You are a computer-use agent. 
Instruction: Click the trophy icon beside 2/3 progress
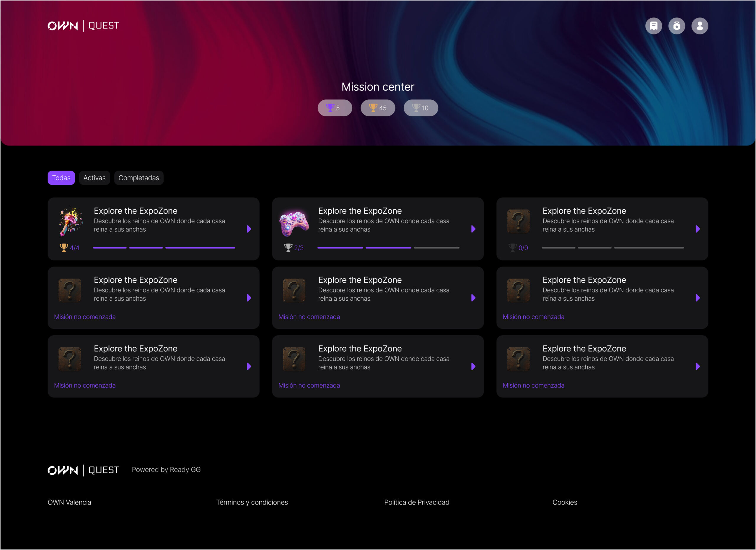point(288,248)
